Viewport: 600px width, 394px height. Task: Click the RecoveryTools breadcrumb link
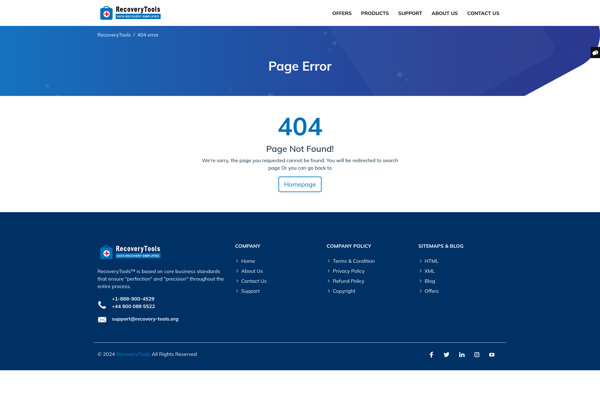pos(114,35)
